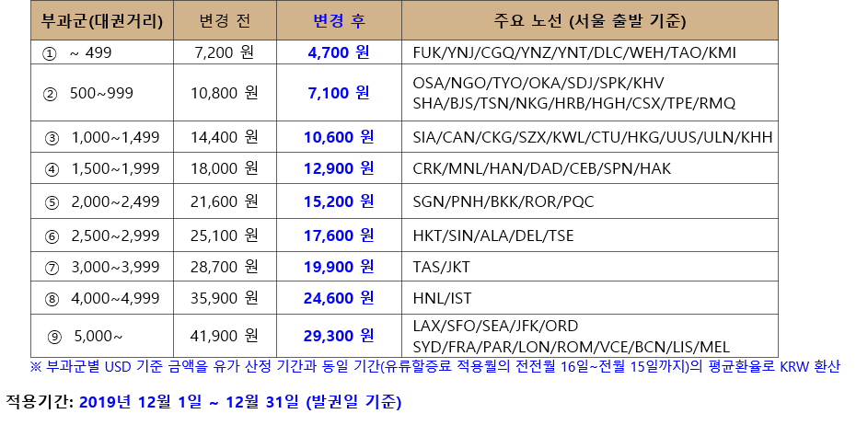Select the 25,100 원 cell

point(225,235)
